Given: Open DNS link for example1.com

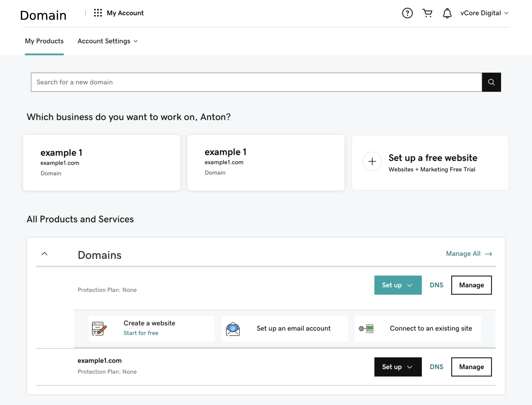Looking at the screenshot, I should [x=436, y=367].
